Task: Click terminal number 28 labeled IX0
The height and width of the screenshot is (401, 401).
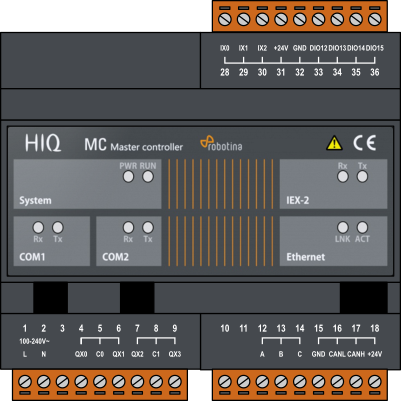Action: [x=225, y=19]
